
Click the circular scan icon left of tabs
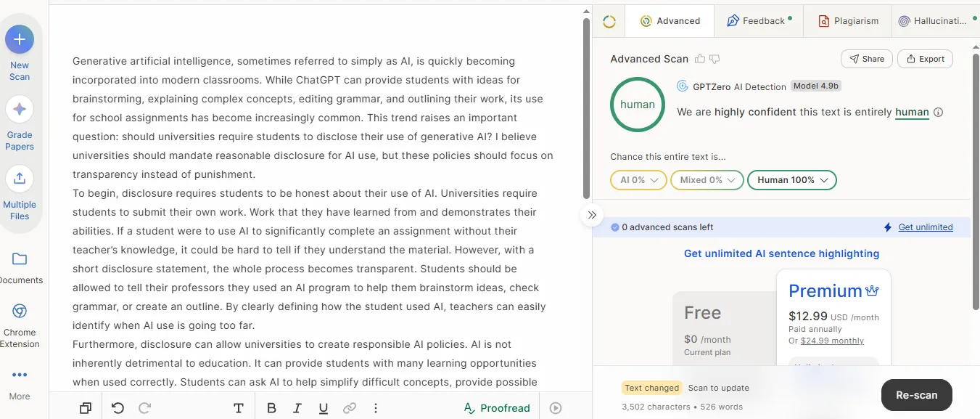click(x=609, y=22)
